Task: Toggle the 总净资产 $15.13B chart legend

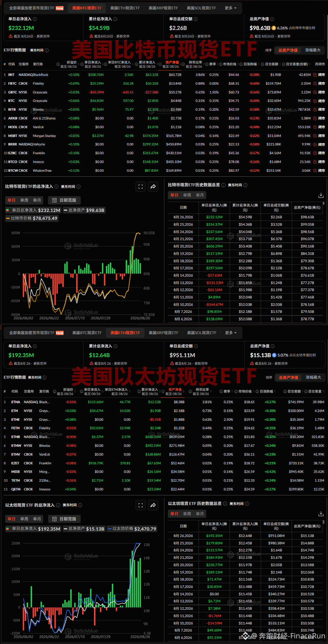Action: (x=84, y=529)
